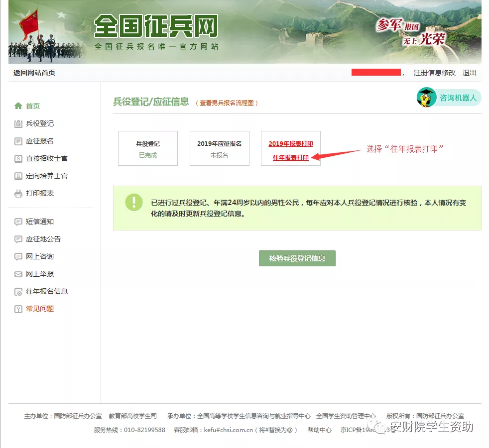Click the printer icon for 打印报表
The width and height of the screenshot is (489, 448).
click(x=18, y=194)
